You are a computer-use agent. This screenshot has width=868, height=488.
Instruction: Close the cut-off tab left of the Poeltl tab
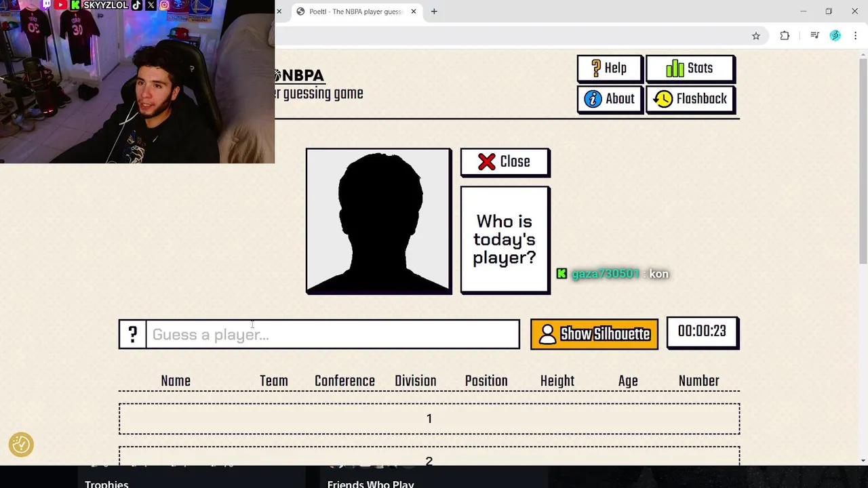(x=279, y=12)
